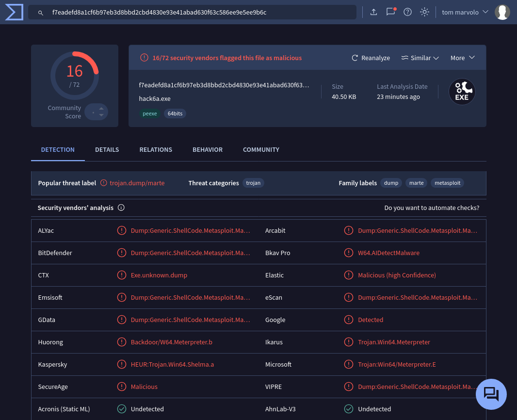Select the hack6a.exe file name
This screenshot has width=517, height=420.
(155, 98)
